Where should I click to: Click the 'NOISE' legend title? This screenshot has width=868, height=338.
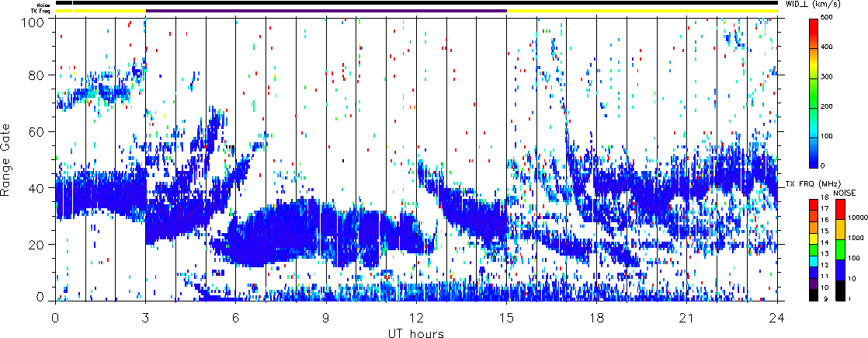point(845,192)
